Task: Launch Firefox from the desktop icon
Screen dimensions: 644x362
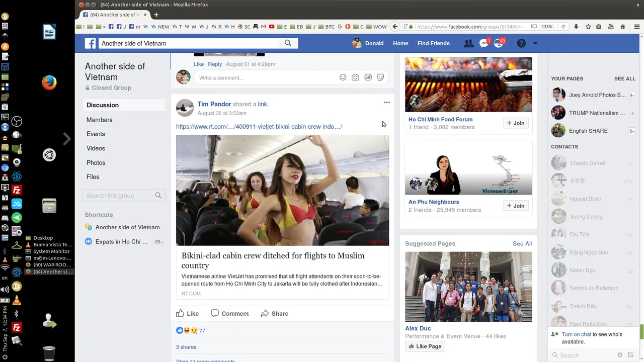Action: (49, 82)
